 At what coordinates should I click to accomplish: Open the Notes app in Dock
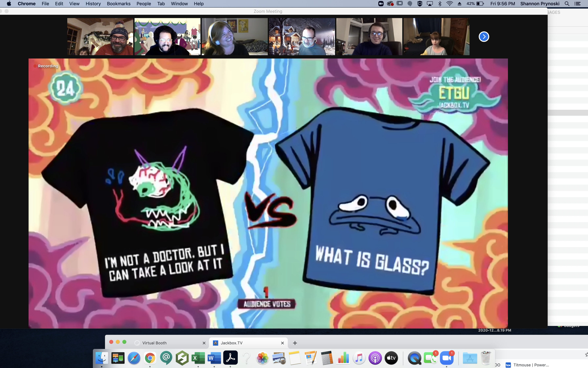295,358
